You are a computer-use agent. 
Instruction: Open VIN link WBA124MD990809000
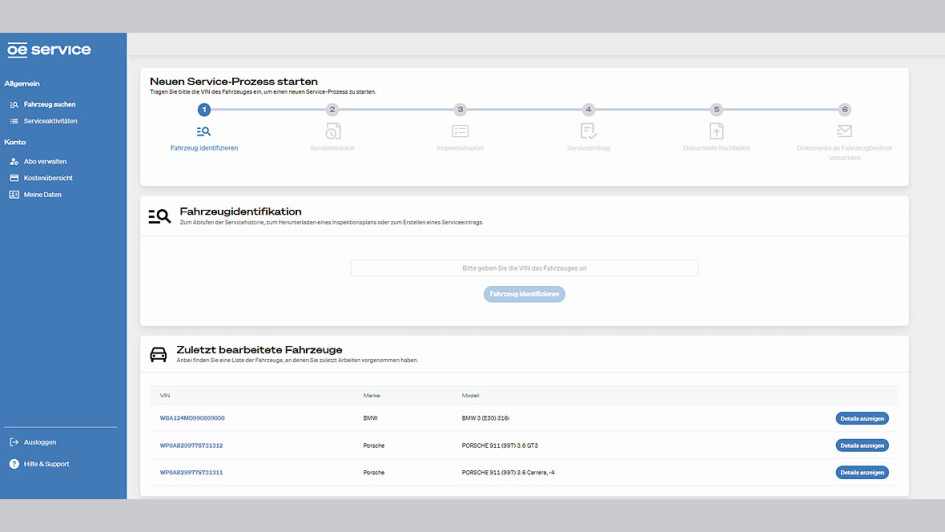(192, 418)
